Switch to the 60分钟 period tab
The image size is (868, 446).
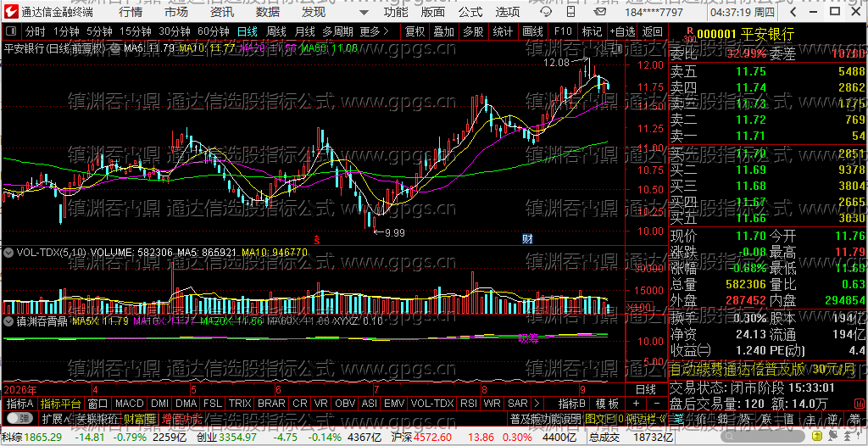(213, 31)
